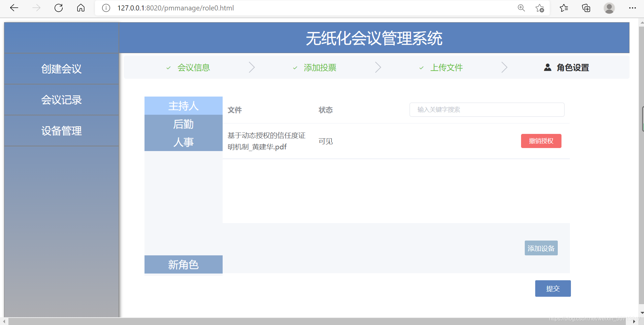Select the 后勤 role
Screen dimensions: 644x325
tap(184, 124)
